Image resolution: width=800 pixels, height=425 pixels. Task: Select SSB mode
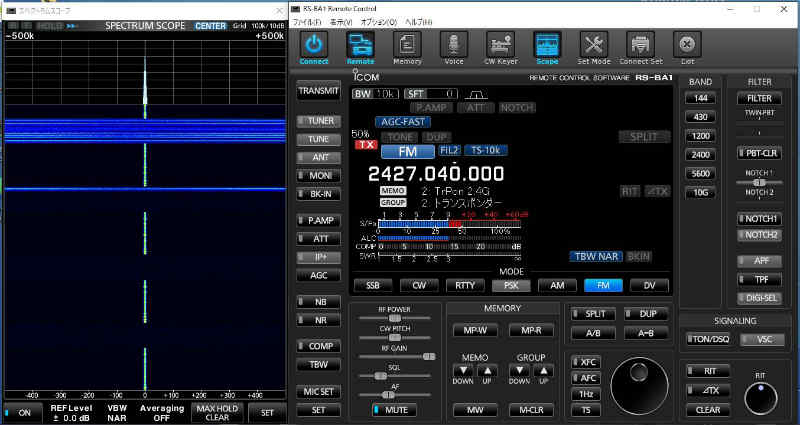[x=373, y=286]
